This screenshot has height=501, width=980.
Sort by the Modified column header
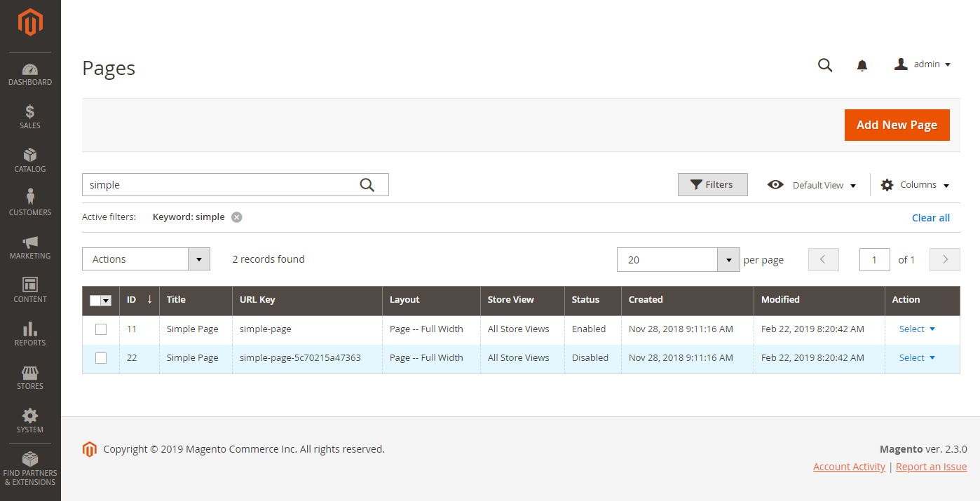coord(819,300)
